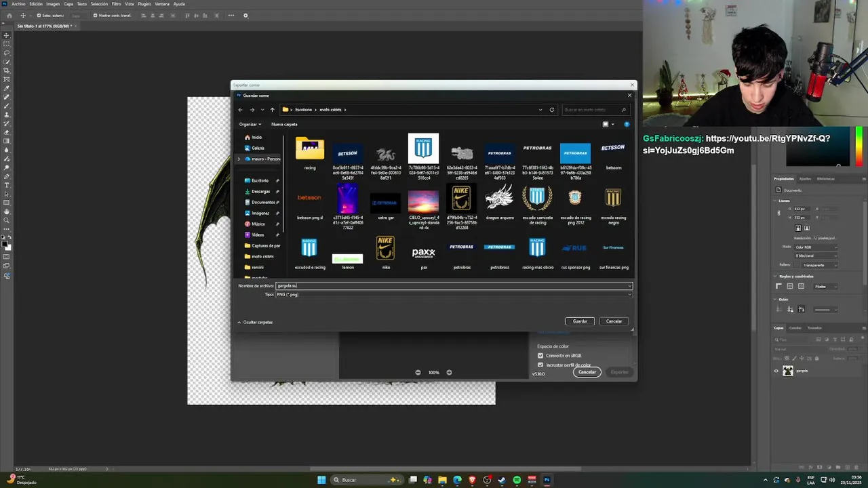This screenshot has width=868, height=488.
Task: Select the Eyedropper tool
Action: click(x=7, y=88)
